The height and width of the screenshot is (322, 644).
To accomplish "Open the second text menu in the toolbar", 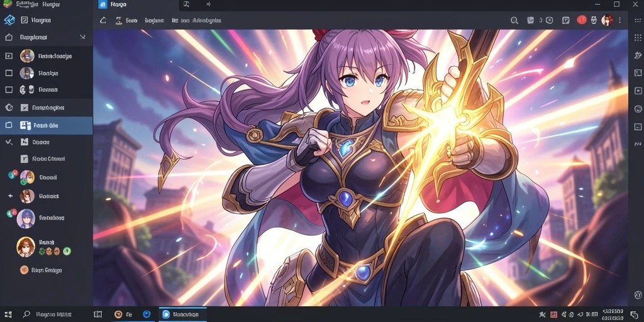I will (x=155, y=20).
